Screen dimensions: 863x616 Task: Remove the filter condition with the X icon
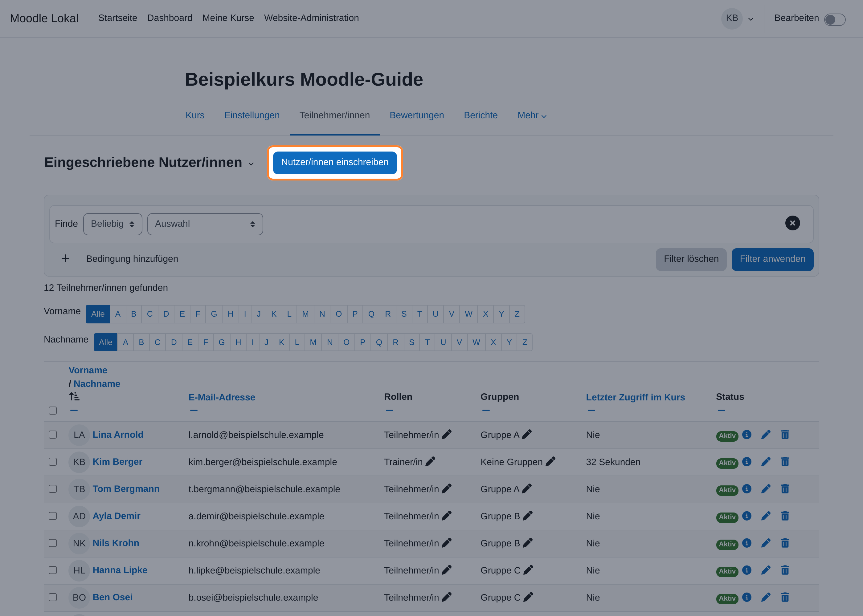pyautogui.click(x=792, y=223)
